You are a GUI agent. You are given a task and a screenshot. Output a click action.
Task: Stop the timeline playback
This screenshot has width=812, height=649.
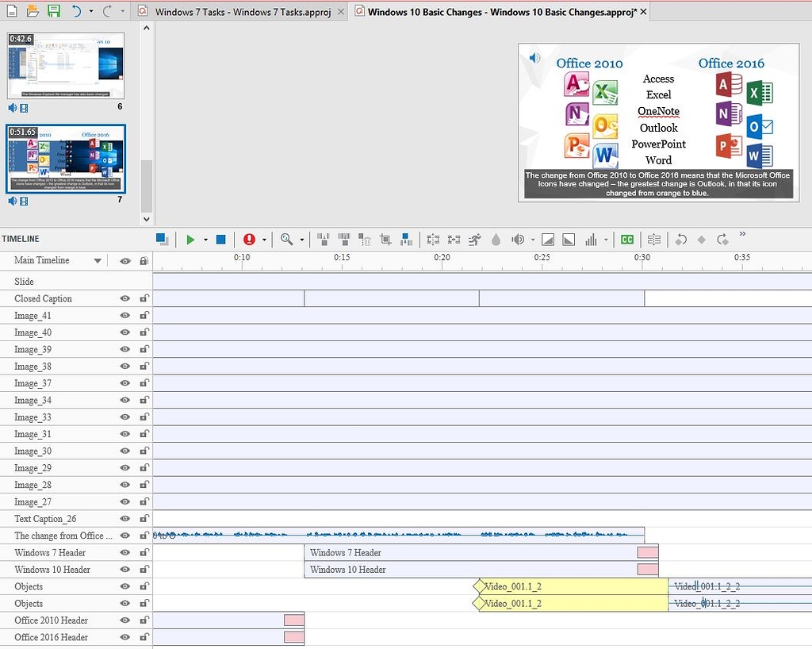pyautogui.click(x=220, y=239)
